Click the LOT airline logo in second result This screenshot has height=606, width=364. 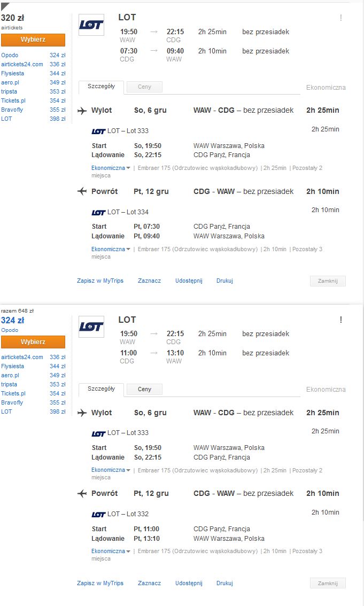(91, 327)
